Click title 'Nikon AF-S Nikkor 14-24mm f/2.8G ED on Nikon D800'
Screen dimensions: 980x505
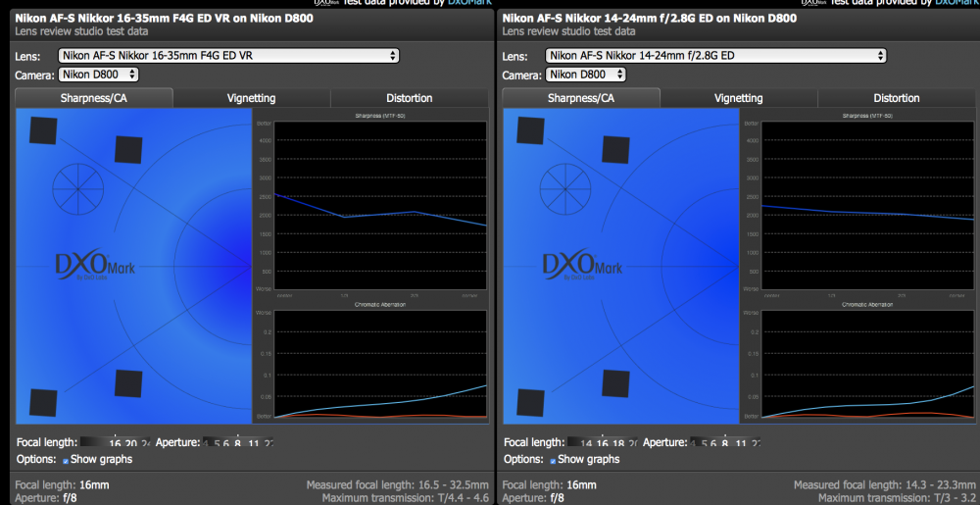[650, 18]
